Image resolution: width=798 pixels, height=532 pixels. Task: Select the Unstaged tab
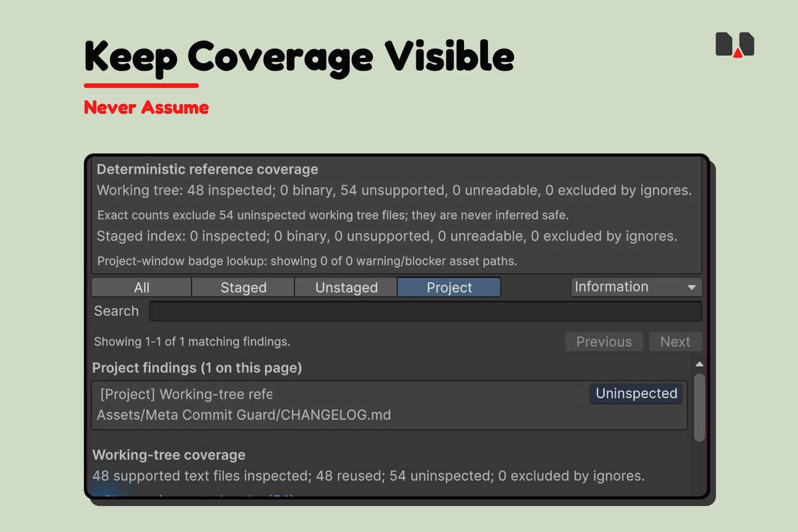click(x=346, y=287)
